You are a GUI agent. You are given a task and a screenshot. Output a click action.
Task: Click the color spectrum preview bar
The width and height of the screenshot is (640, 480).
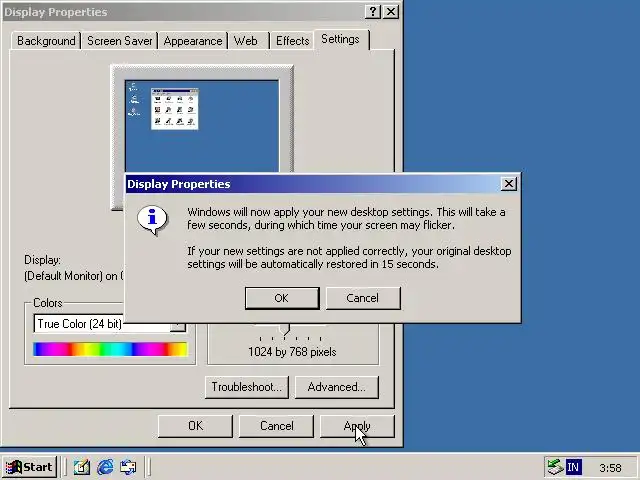coord(110,349)
